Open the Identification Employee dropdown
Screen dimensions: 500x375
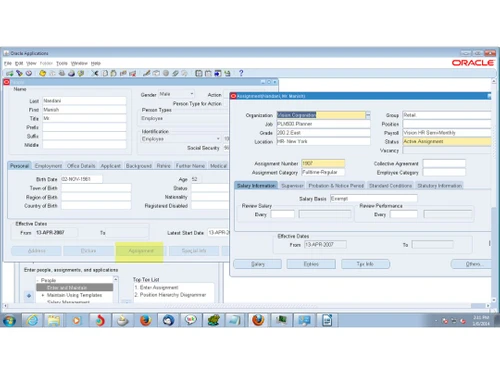click(x=218, y=139)
